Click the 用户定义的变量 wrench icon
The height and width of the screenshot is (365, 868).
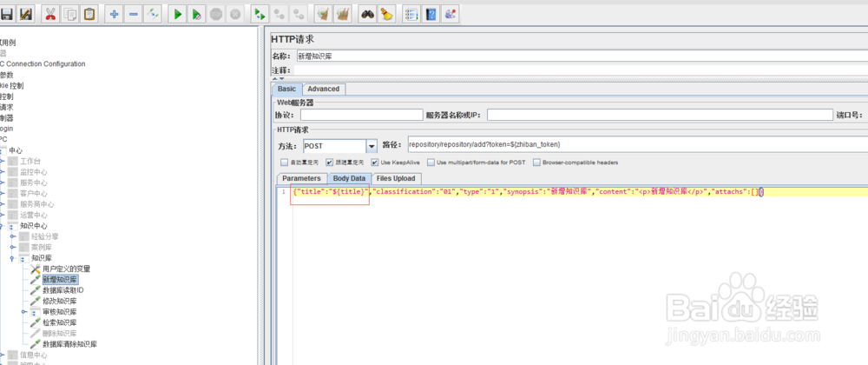36,269
